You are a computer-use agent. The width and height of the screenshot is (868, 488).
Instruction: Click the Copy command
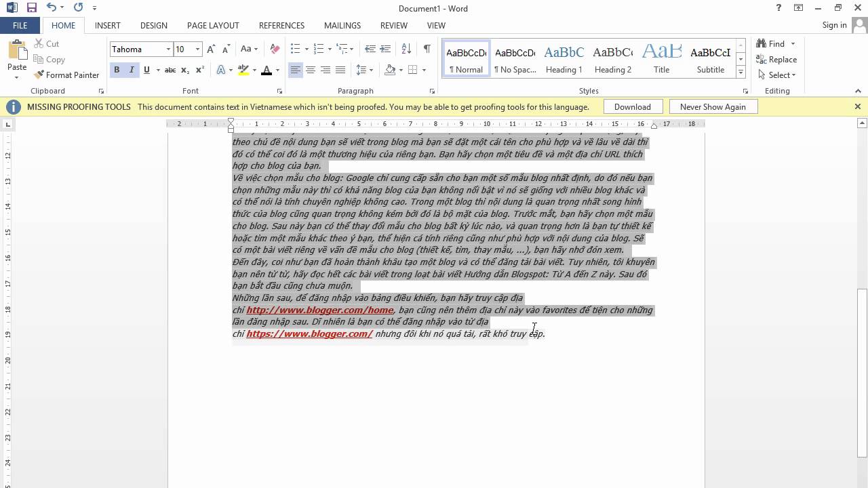click(49, 60)
